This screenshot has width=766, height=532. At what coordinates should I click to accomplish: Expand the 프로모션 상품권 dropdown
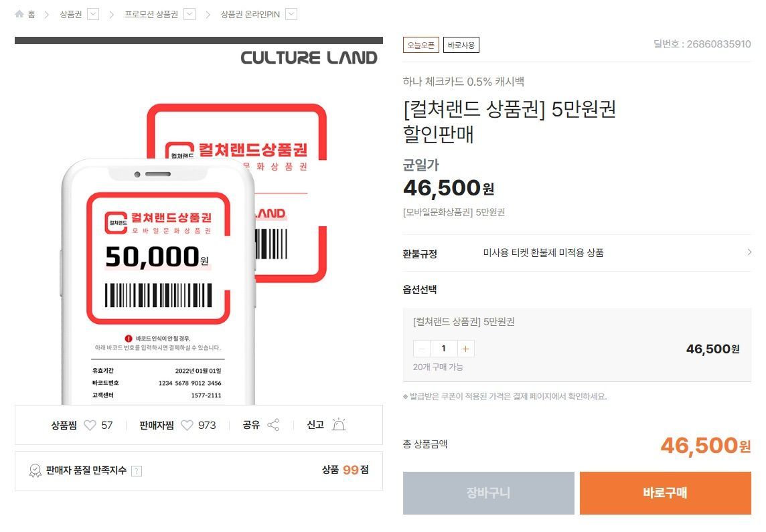pyautogui.click(x=189, y=13)
